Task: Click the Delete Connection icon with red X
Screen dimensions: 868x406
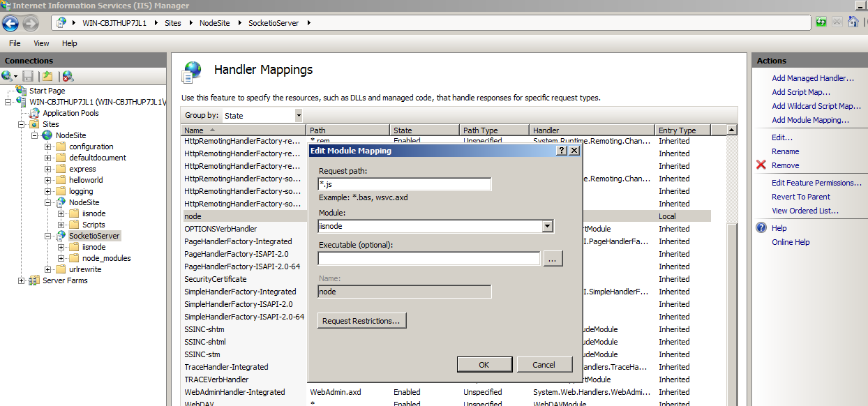Action: tap(68, 76)
